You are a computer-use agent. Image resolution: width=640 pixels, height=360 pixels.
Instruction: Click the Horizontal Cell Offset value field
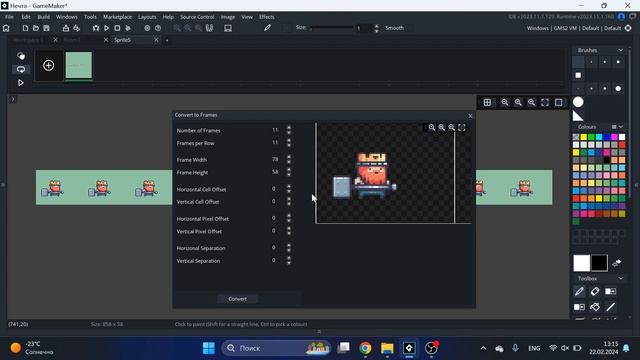pyautogui.click(x=274, y=189)
